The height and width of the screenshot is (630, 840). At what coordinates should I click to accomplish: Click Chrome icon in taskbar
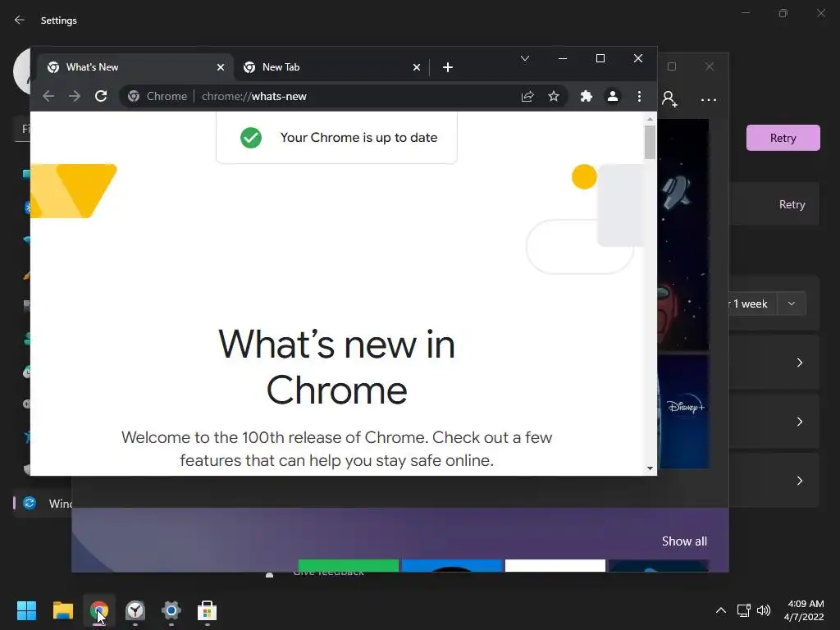click(98, 610)
